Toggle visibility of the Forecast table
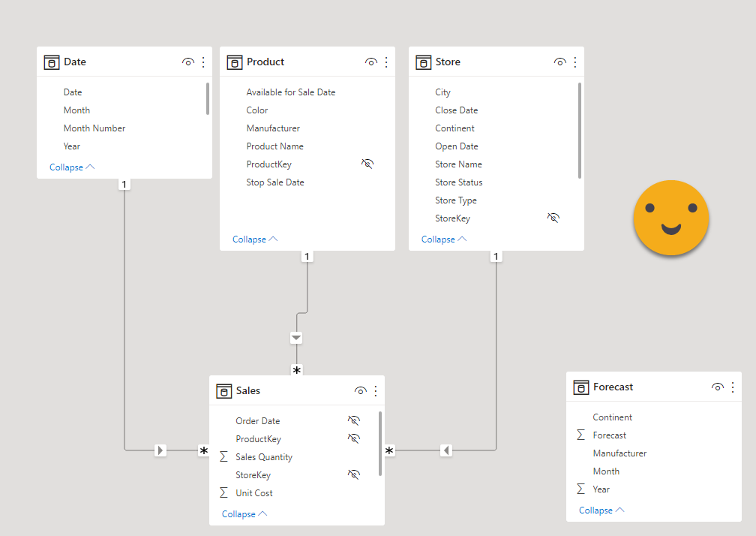 pyautogui.click(x=718, y=387)
